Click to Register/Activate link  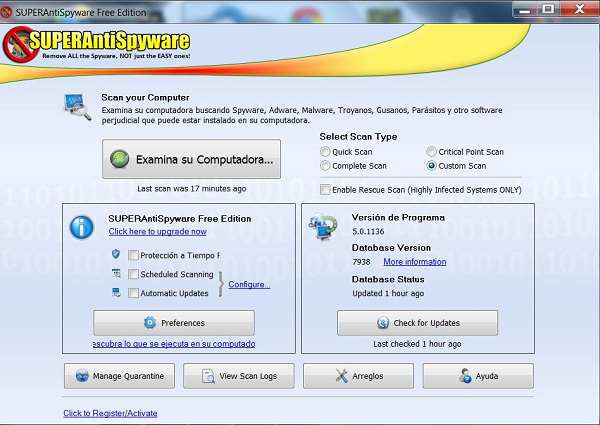[x=110, y=413]
